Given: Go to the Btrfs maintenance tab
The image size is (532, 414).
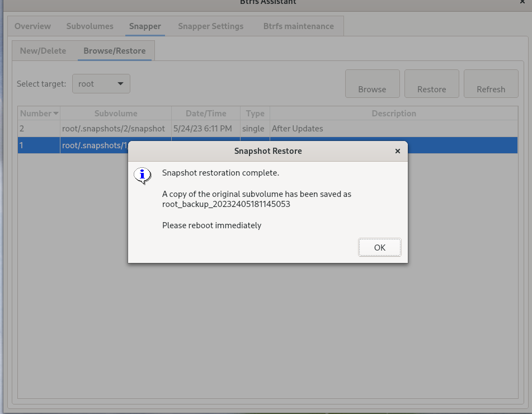Looking at the screenshot, I should point(299,26).
